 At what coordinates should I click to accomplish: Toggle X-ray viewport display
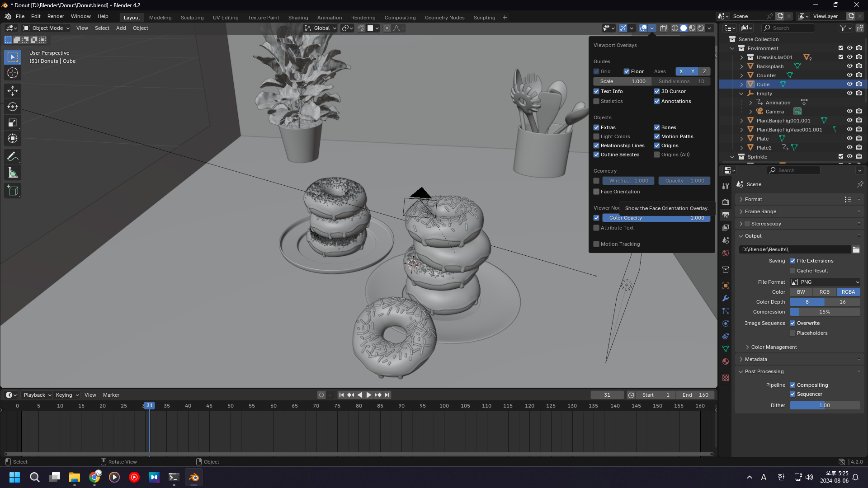(663, 28)
